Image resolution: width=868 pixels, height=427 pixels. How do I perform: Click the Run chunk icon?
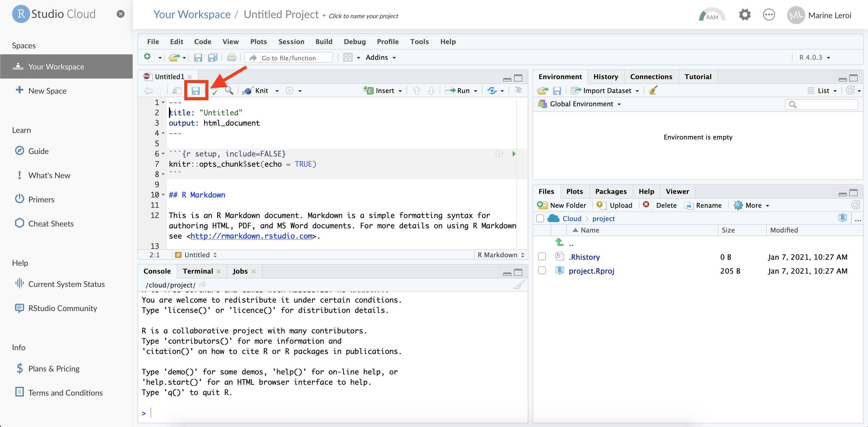(x=514, y=154)
